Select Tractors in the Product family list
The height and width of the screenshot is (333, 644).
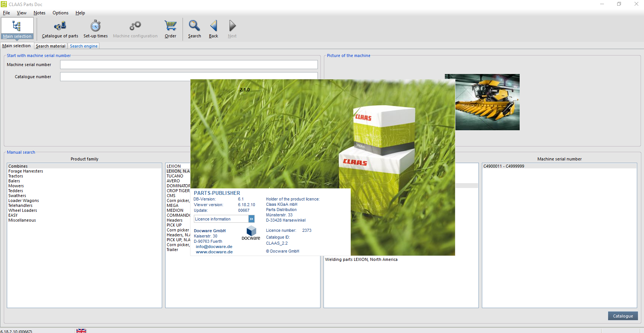16,176
